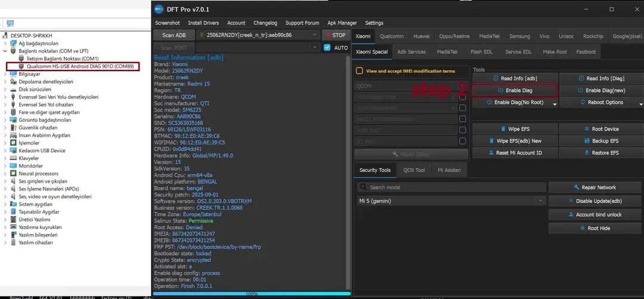Click the info icon on Read Info [adb]
Viewport: 644px width, 299px height.
click(496, 79)
